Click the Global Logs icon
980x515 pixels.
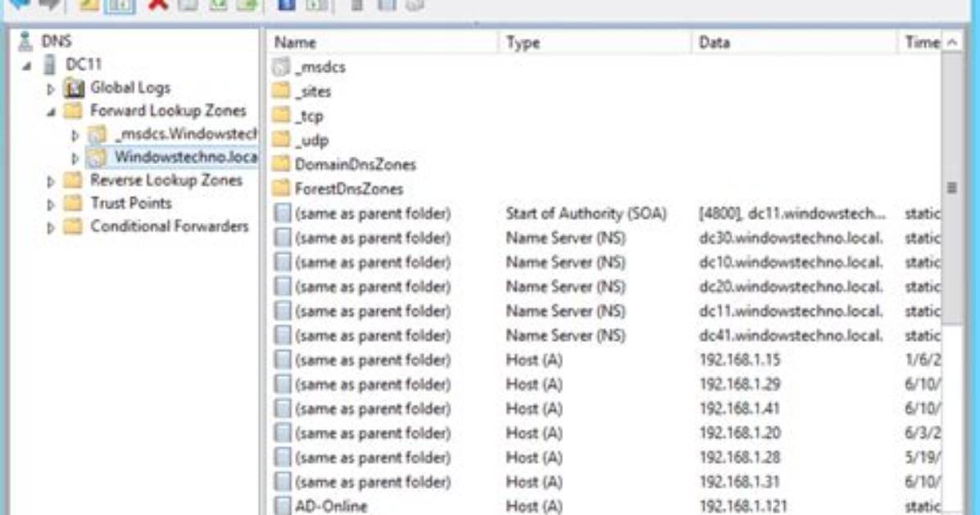pyautogui.click(x=74, y=89)
